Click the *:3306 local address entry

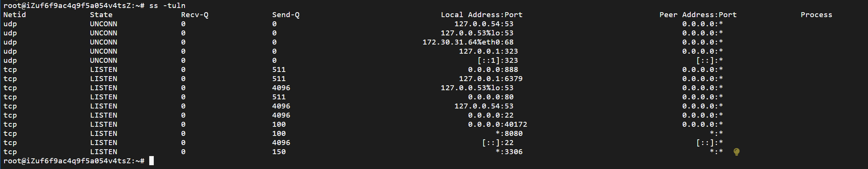click(509, 152)
